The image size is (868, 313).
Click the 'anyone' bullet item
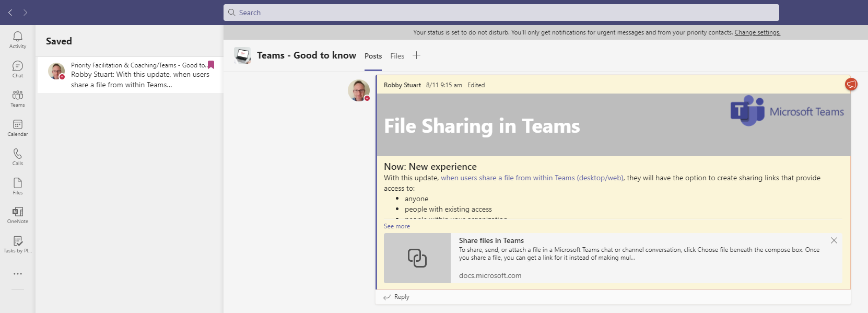point(417,199)
